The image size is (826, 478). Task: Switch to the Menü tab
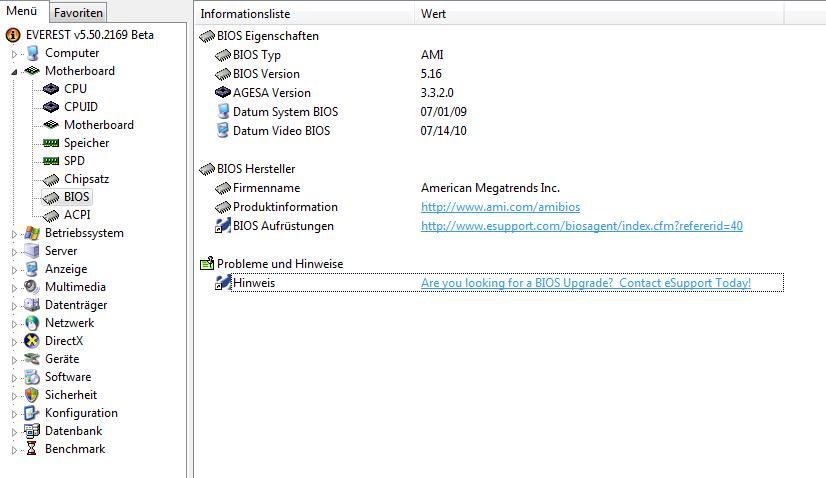pyautogui.click(x=22, y=11)
